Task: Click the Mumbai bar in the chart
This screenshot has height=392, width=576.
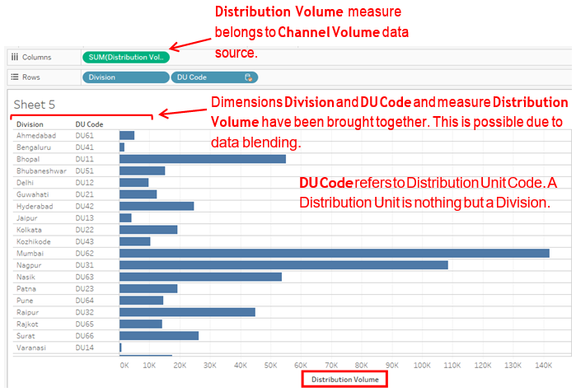Action: [x=335, y=254]
